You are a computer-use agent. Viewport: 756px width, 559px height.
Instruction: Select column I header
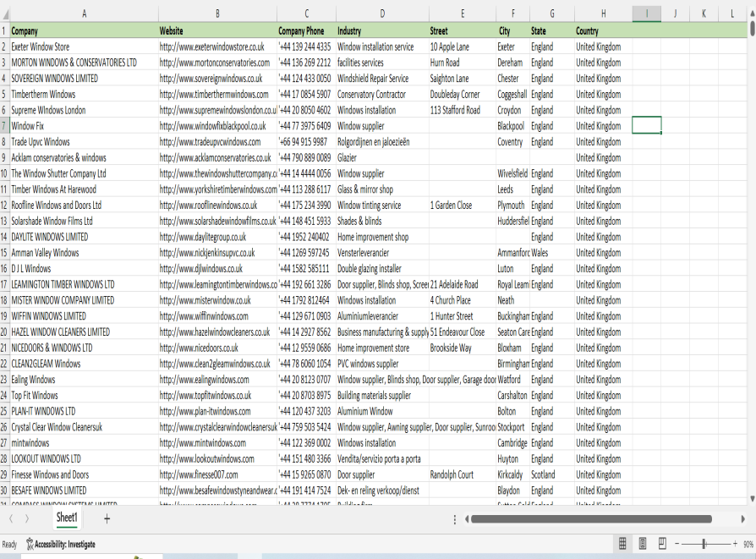[x=647, y=14]
